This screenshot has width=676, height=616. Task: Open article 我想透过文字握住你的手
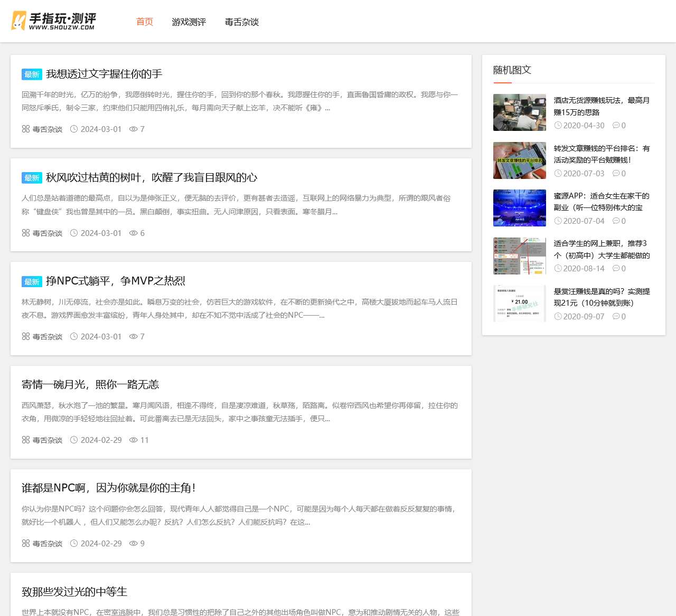pos(104,74)
